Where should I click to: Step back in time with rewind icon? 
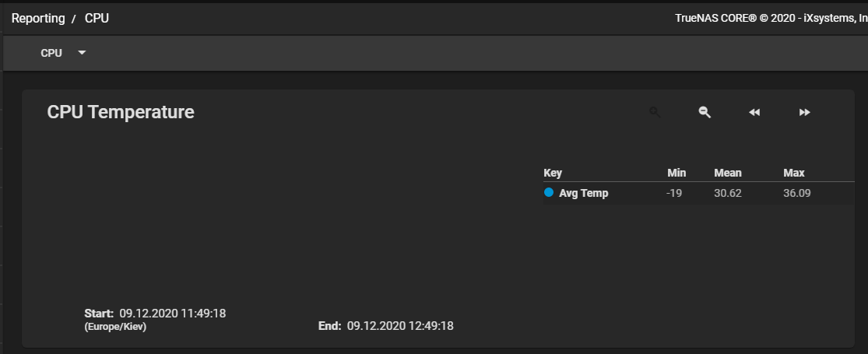754,112
